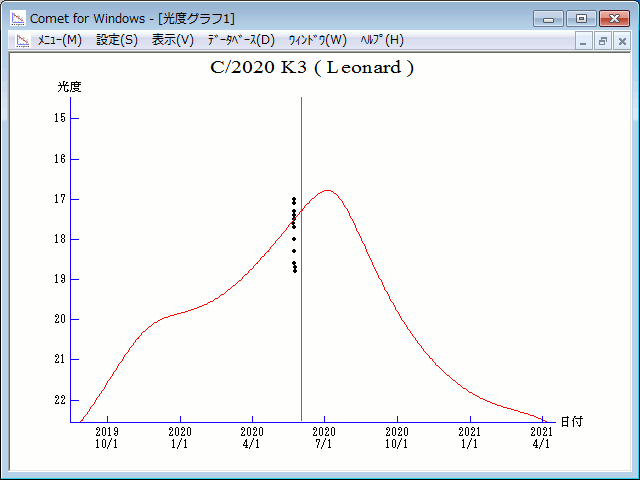Click the 2019 10/1 date label
Image resolution: width=640 pixels, height=480 pixels.
coord(107,438)
